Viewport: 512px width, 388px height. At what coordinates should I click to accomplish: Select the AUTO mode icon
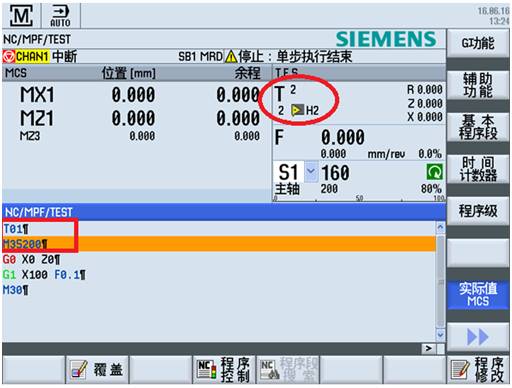(x=60, y=16)
